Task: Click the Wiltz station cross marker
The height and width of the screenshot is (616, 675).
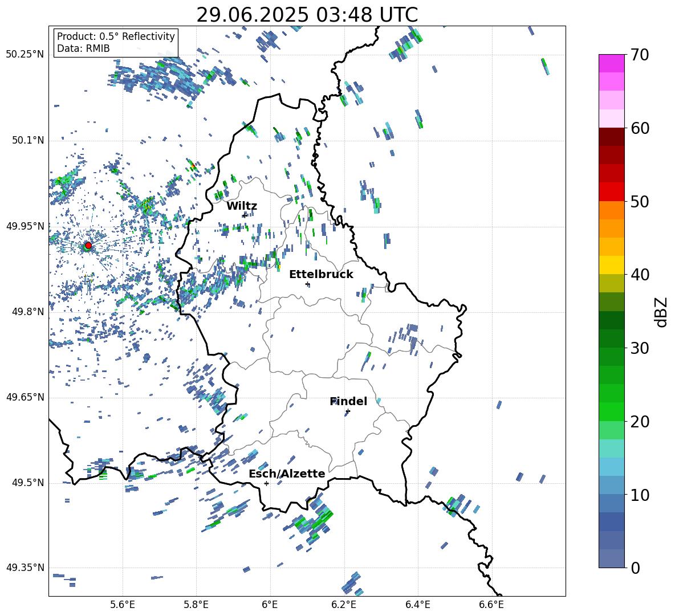Action: (x=245, y=215)
